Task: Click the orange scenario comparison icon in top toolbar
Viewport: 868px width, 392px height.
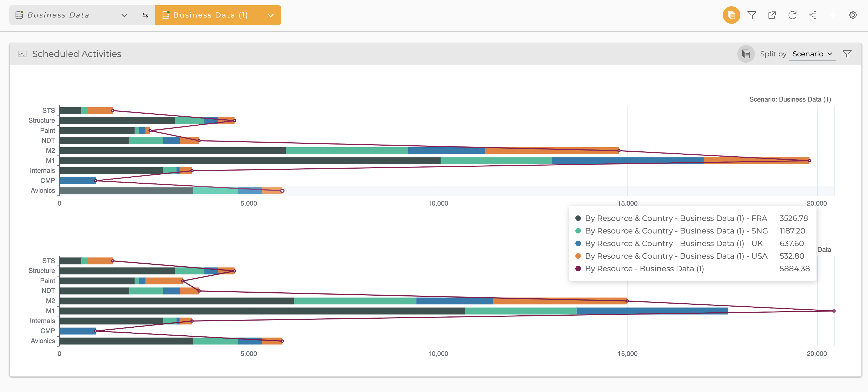Action: point(731,15)
